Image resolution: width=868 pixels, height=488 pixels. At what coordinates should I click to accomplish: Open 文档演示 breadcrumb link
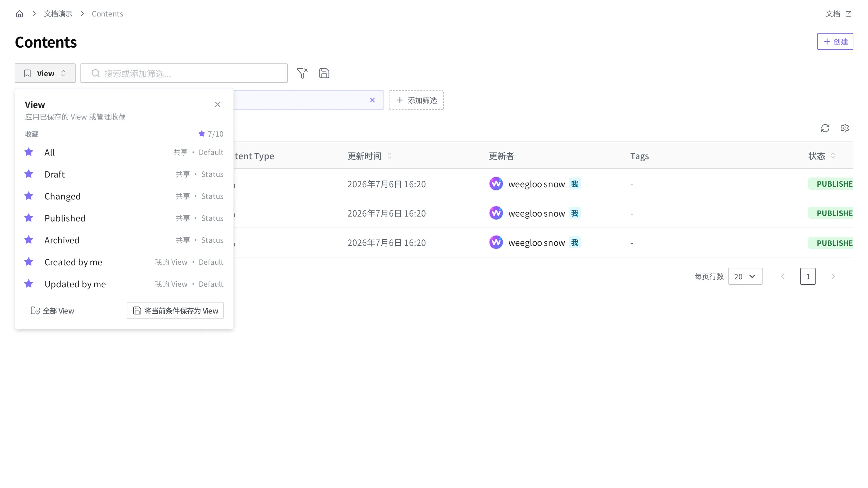(58, 14)
